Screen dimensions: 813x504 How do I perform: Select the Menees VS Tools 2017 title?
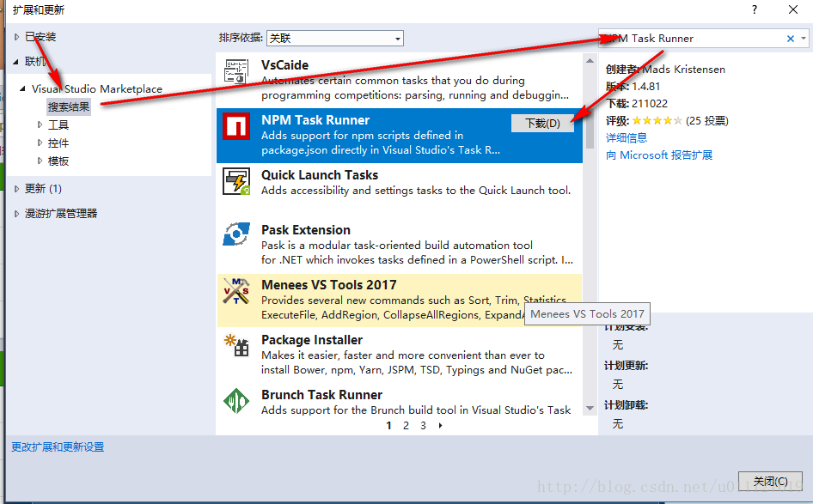329,285
